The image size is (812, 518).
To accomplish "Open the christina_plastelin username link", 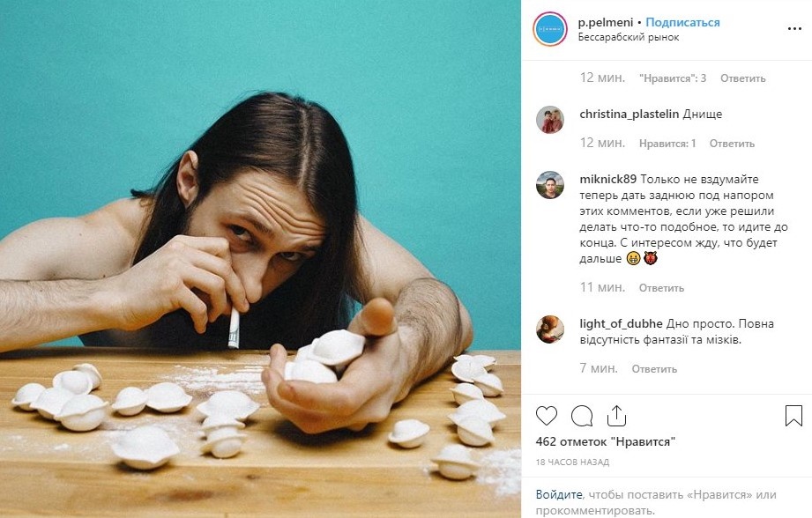I will pos(629,115).
